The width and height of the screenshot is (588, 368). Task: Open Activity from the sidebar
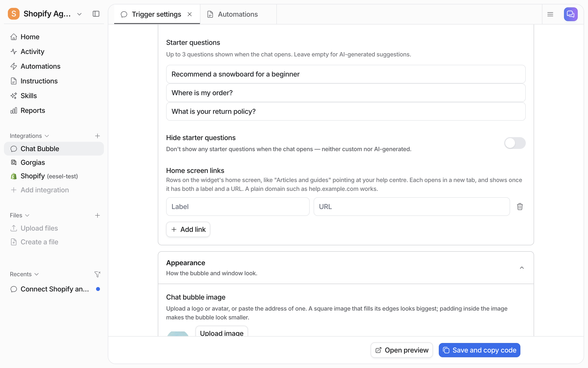pyautogui.click(x=54, y=52)
